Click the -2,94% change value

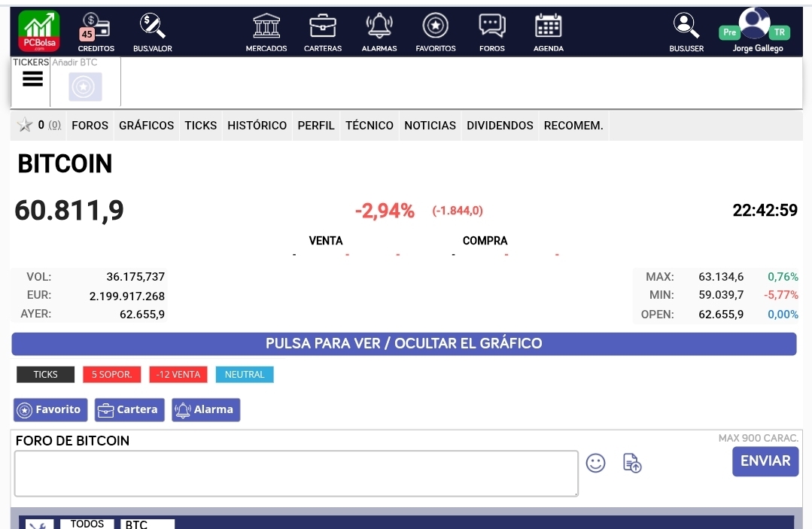point(385,211)
